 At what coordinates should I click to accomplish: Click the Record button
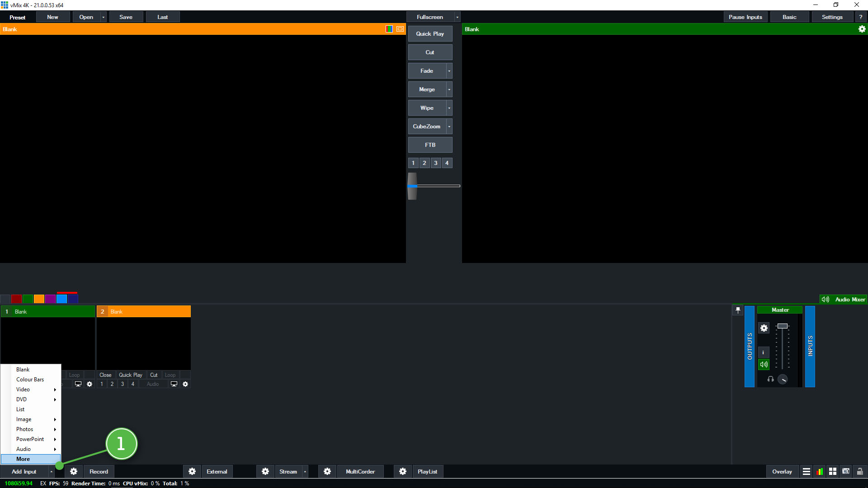99,471
